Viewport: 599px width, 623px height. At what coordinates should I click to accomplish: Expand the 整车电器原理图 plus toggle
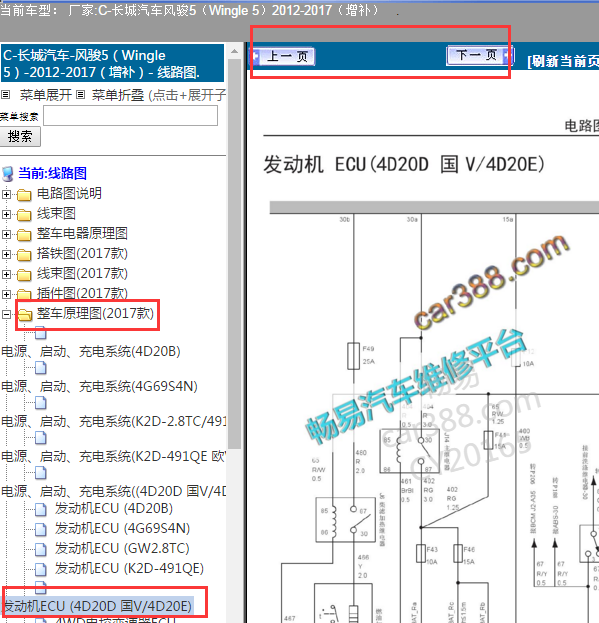click(x=6, y=234)
